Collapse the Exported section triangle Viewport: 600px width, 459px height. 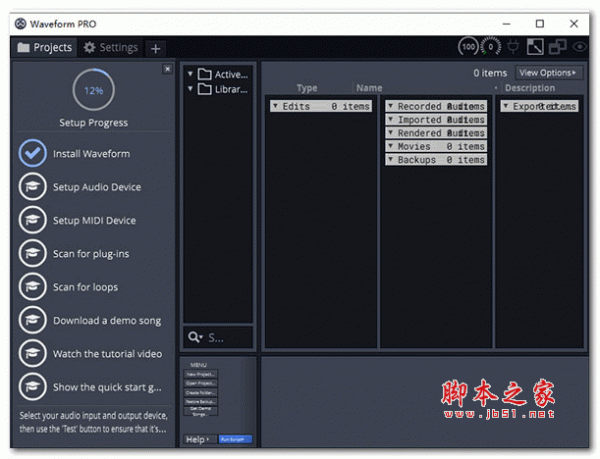point(505,106)
